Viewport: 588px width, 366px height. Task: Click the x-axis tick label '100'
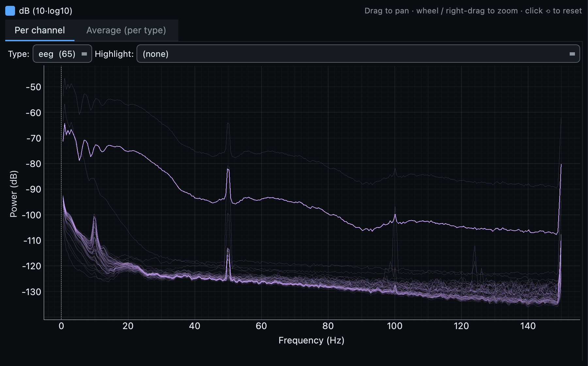click(395, 326)
